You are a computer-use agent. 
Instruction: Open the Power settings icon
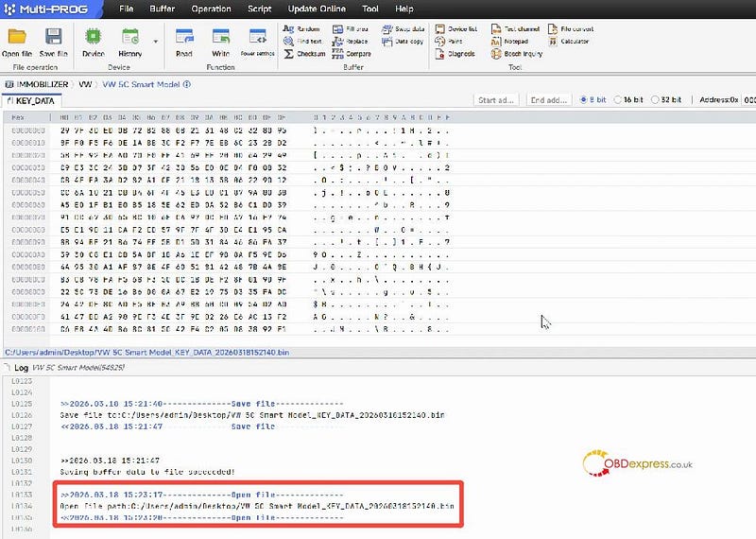pyautogui.click(x=257, y=42)
